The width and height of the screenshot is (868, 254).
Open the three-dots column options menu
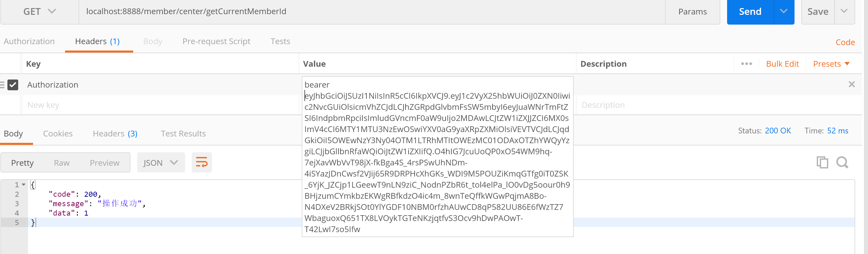click(746, 64)
